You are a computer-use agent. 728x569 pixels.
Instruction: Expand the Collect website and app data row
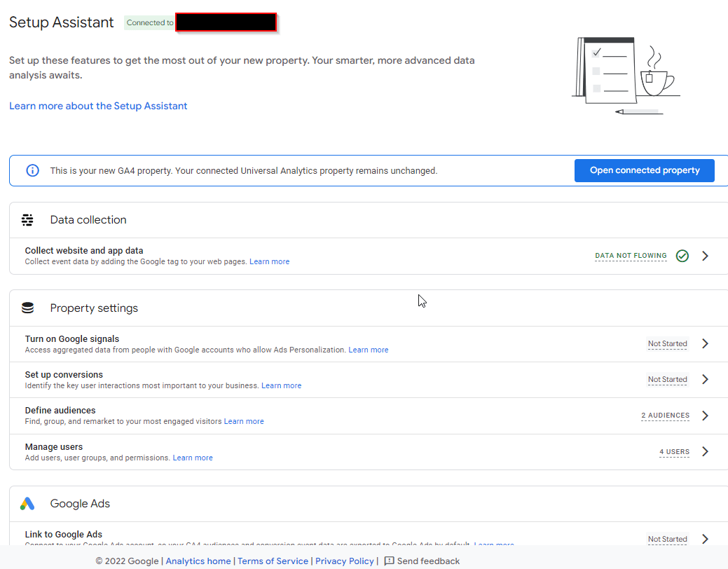pos(706,256)
